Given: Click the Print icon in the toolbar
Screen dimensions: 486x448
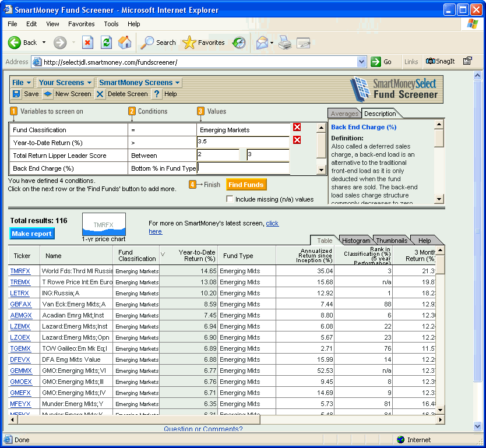Looking at the screenshot, I should point(284,43).
